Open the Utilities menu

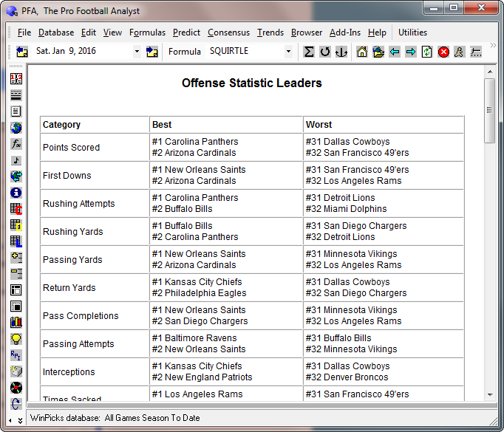(412, 32)
